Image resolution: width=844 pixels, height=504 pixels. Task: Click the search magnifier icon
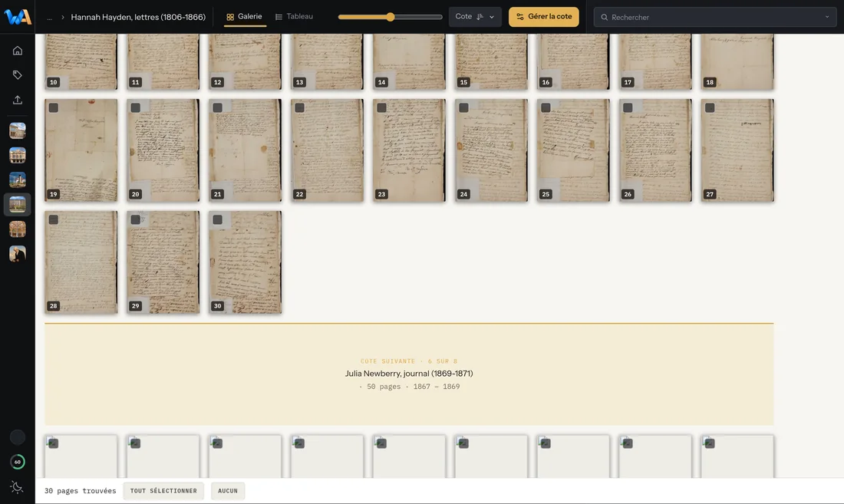(605, 17)
